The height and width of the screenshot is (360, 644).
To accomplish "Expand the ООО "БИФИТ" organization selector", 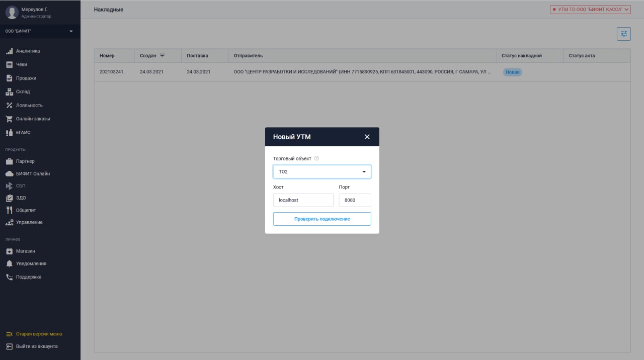I will (x=40, y=31).
